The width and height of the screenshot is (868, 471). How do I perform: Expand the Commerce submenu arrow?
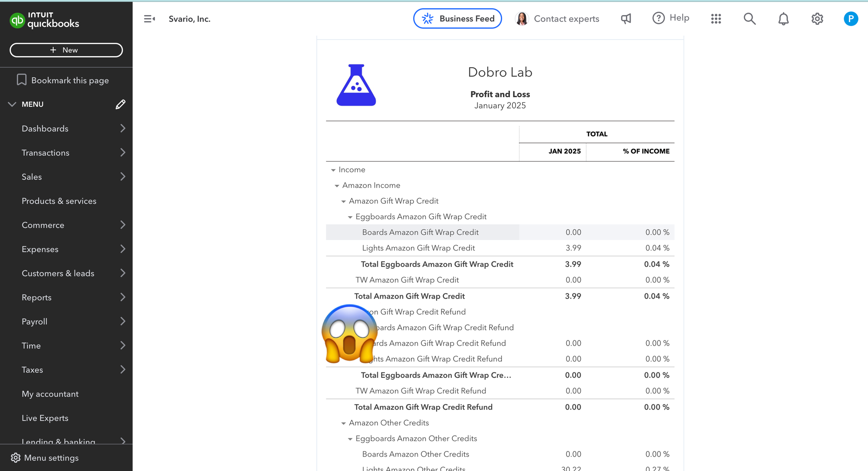pos(123,225)
